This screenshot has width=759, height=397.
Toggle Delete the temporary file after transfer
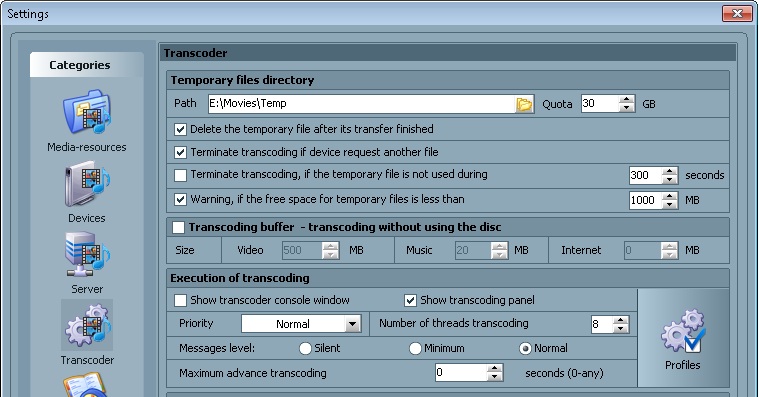180,129
